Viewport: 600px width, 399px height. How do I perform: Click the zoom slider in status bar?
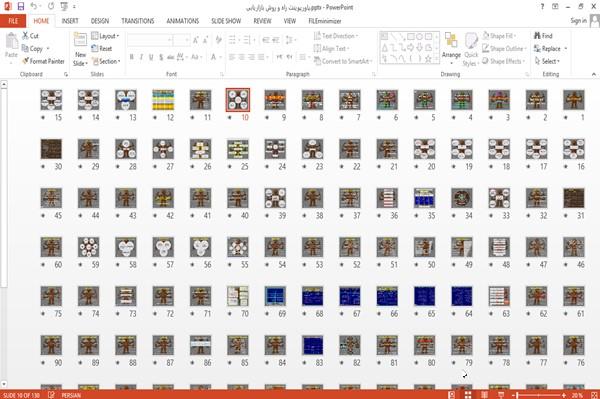[x=539, y=395]
